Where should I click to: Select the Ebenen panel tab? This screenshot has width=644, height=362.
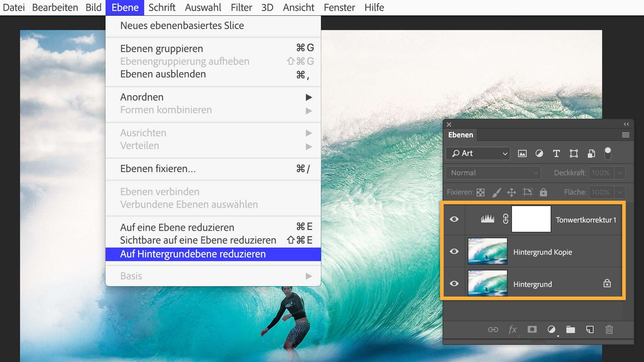pyautogui.click(x=460, y=135)
